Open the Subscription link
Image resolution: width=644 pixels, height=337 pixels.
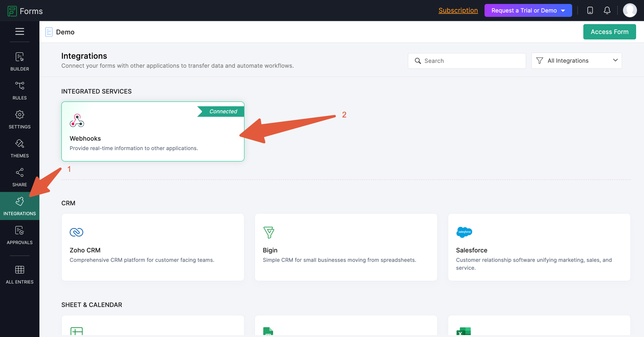click(458, 11)
